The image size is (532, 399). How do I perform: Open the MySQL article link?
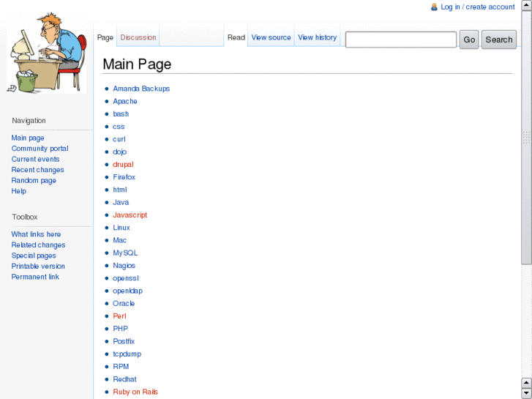pyautogui.click(x=125, y=253)
